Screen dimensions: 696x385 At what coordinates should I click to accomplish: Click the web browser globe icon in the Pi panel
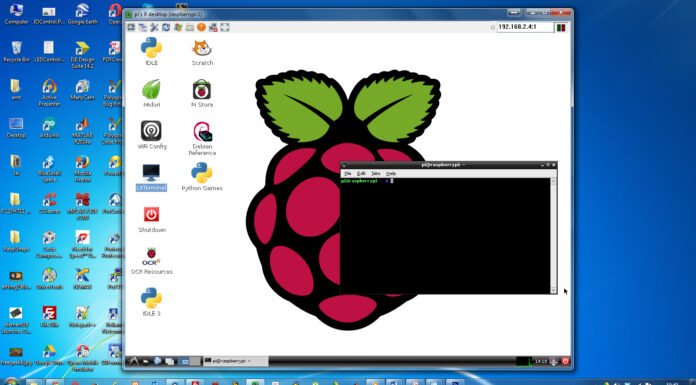point(158,361)
